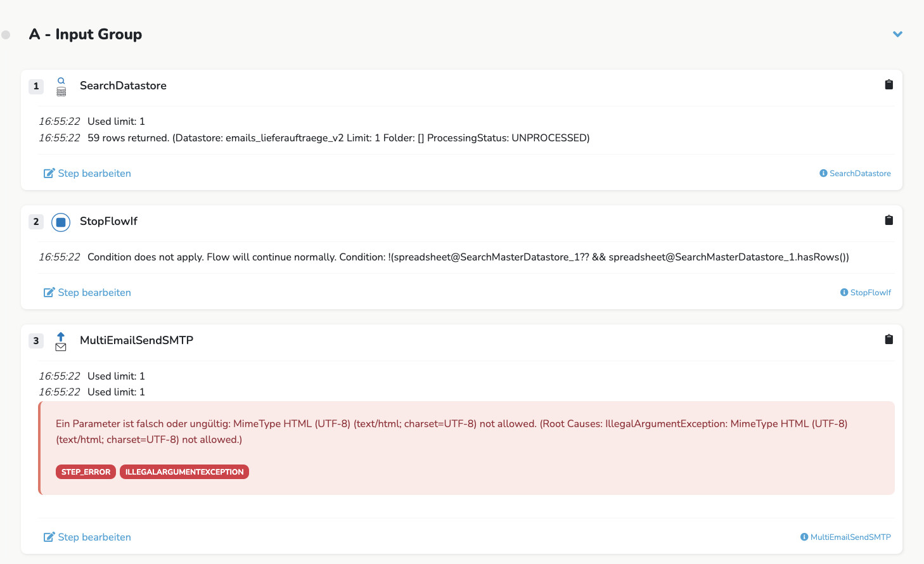Click the STEP_ERROR badge
Image resolution: width=924 pixels, height=564 pixels.
pos(86,472)
